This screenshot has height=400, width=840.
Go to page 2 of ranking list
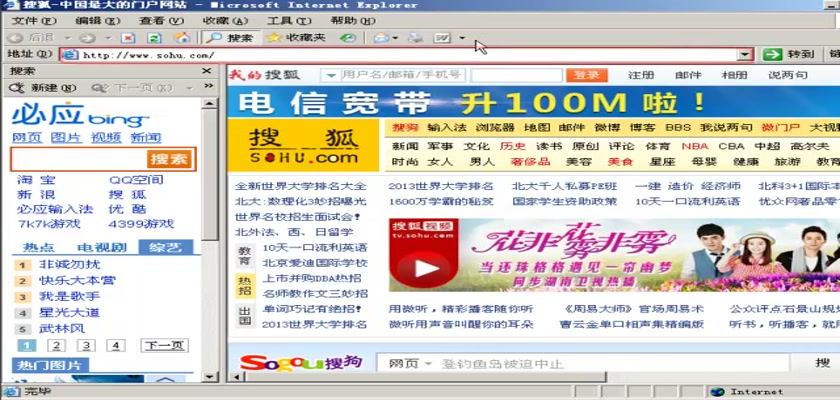coord(56,345)
